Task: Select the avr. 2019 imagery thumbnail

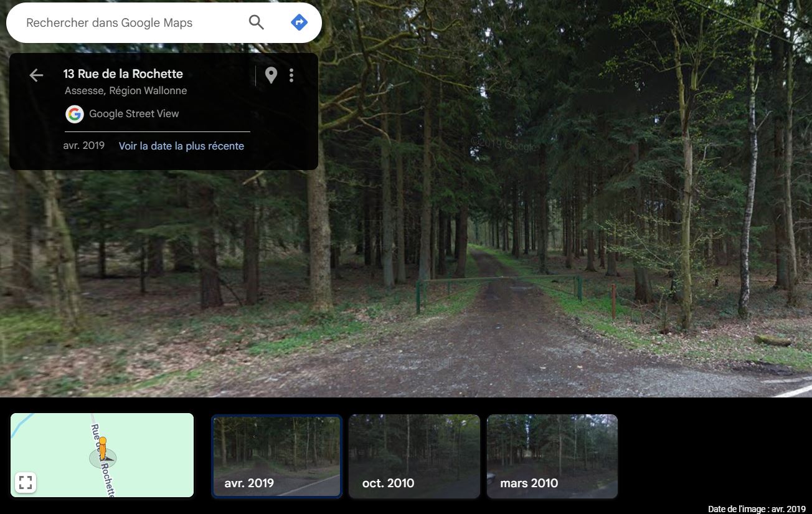Action: (276, 457)
